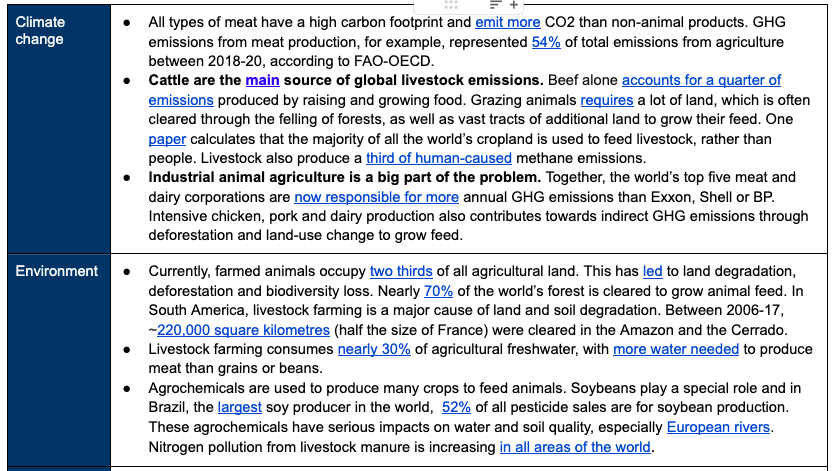Click the sort lines icon above table
Viewport: 836px width, 471px height.
tap(496, 5)
